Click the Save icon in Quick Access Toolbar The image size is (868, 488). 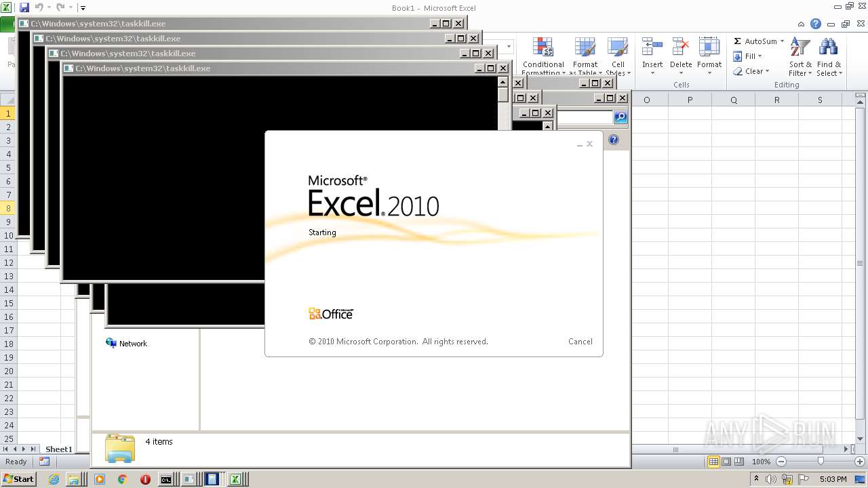(x=24, y=7)
